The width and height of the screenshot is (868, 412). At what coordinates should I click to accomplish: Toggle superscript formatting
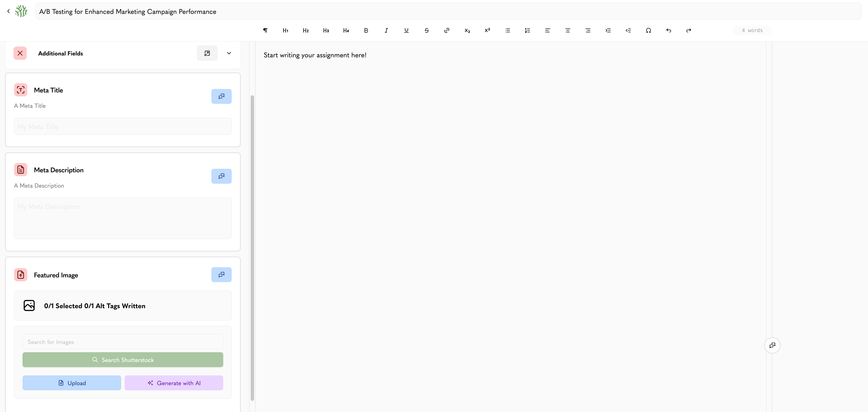click(487, 30)
